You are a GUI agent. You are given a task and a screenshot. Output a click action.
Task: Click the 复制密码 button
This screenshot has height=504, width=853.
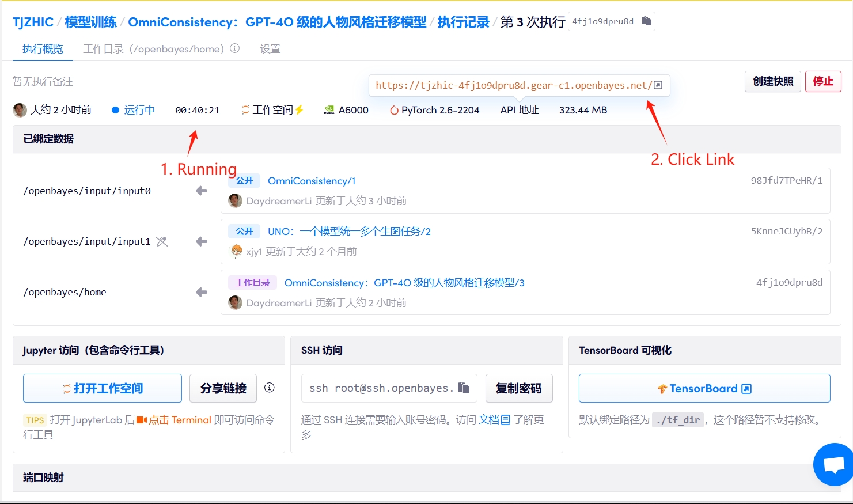[518, 388]
